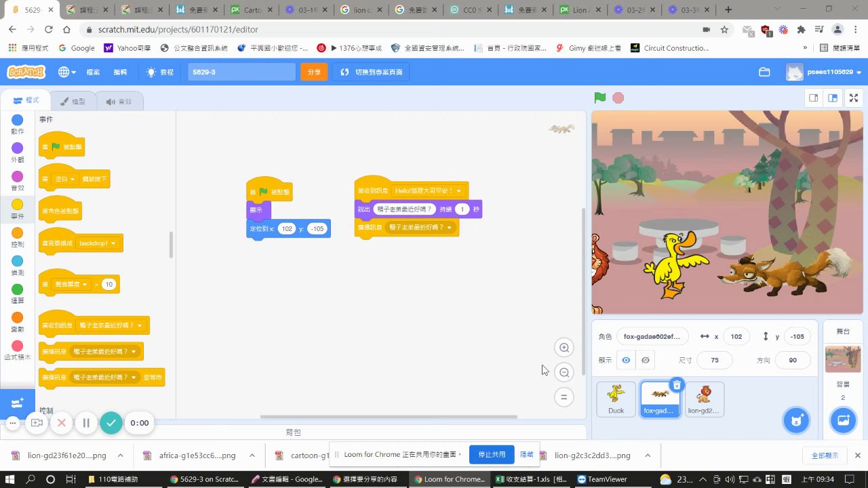The width and height of the screenshot is (868, 488).
Task: Enter full screen stage mode
Action: pos(854,98)
